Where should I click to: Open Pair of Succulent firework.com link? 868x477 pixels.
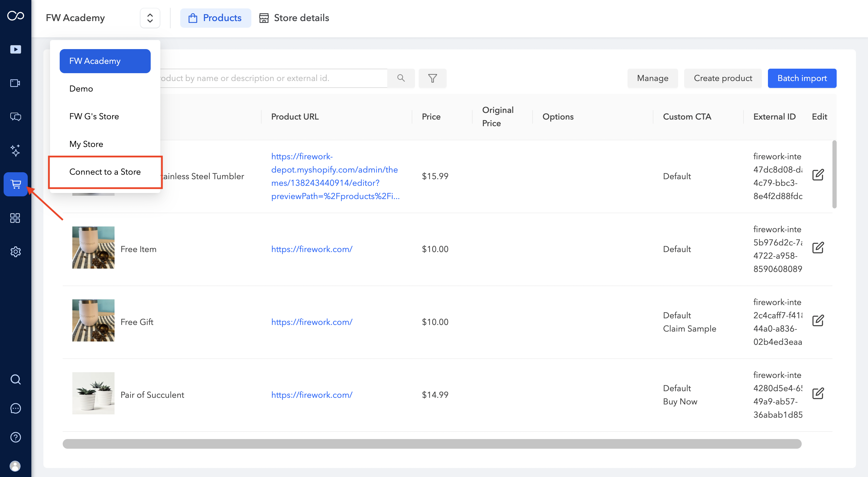pos(312,394)
